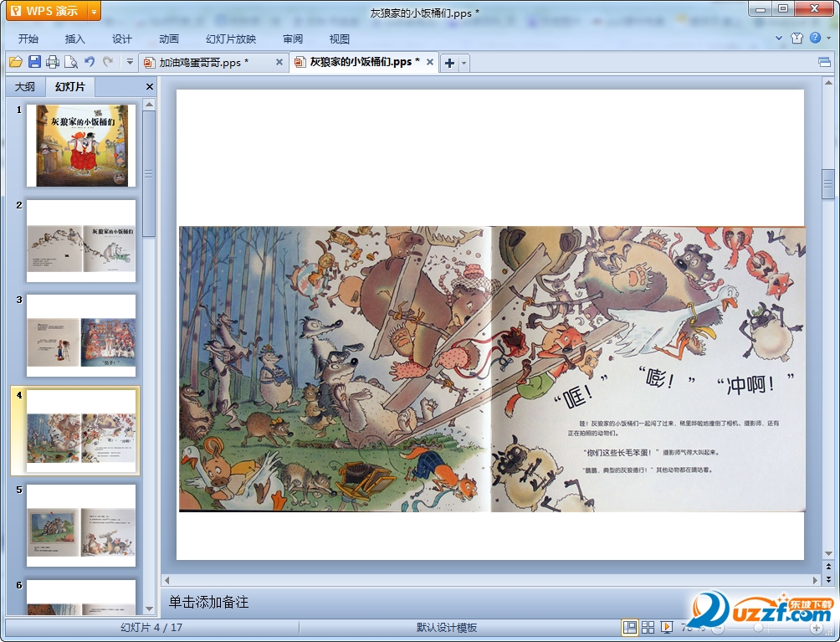This screenshot has width=840, height=642.
Task: Close the 加油鸡蛋哥哥.pps tab
Action: coord(279,62)
